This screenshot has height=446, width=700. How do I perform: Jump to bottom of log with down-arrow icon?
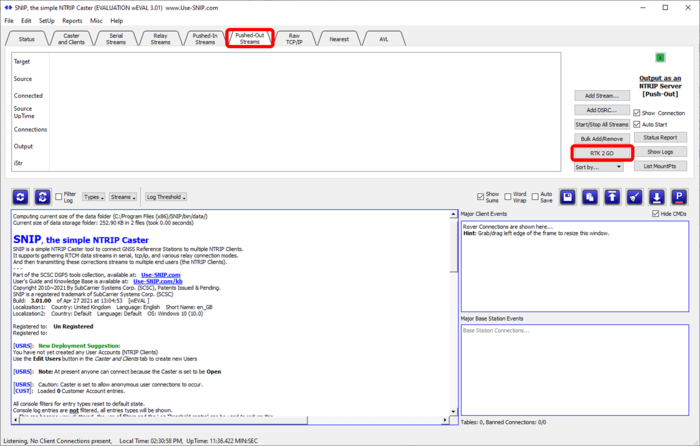[657, 197]
